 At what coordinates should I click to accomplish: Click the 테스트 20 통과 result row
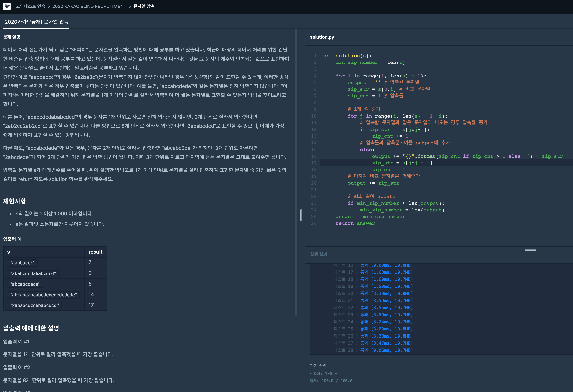[x=373, y=293]
